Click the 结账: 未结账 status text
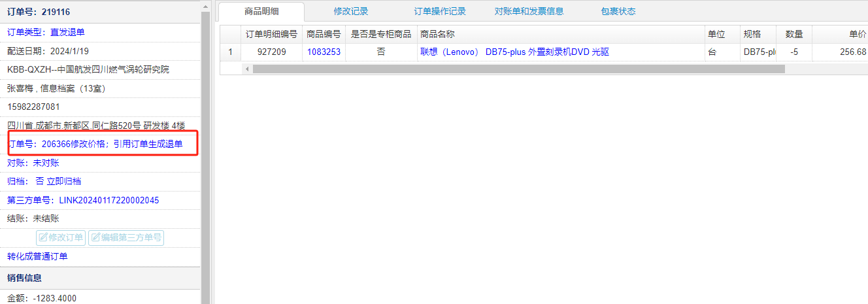The height and width of the screenshot is (304, 868). [33, 218]
